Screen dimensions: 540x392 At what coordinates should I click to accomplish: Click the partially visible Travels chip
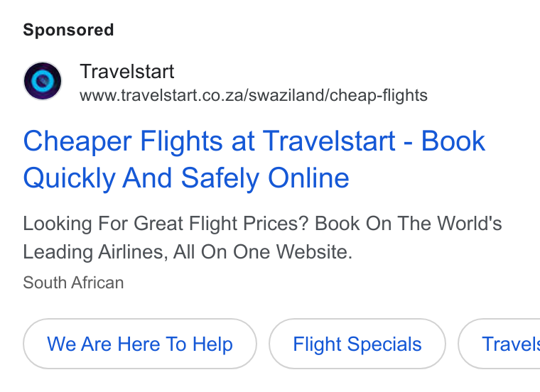tap(499, 344)
